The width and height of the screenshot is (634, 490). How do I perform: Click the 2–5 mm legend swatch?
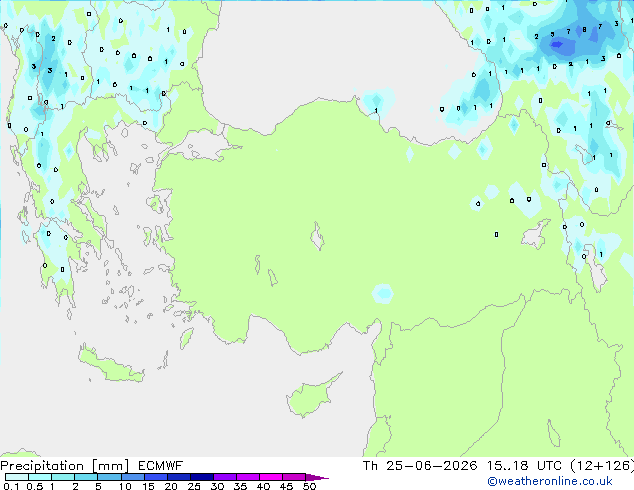coord(86,477)
